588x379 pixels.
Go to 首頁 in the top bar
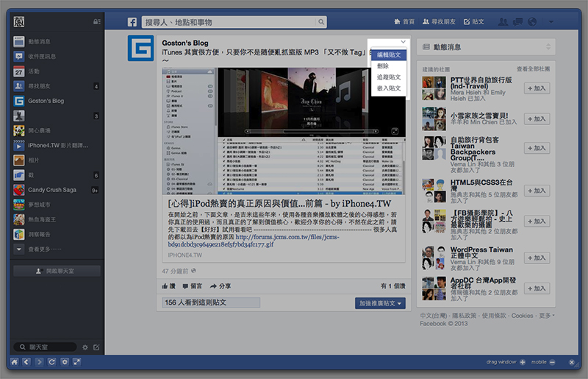[404, 22]
